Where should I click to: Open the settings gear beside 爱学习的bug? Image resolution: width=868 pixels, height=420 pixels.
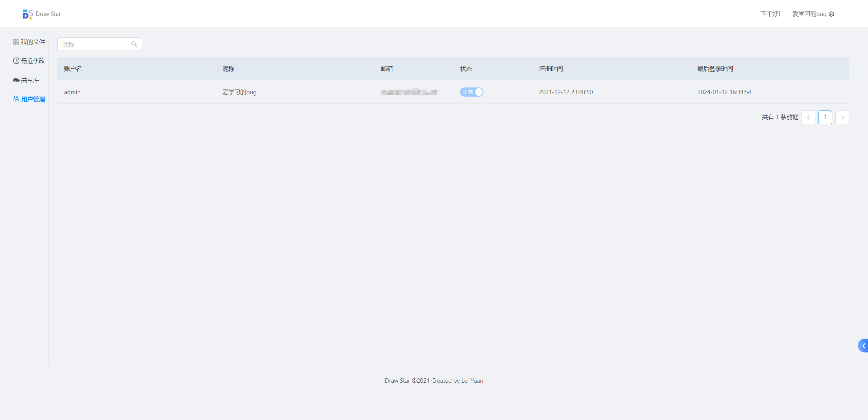coord(831,14)
